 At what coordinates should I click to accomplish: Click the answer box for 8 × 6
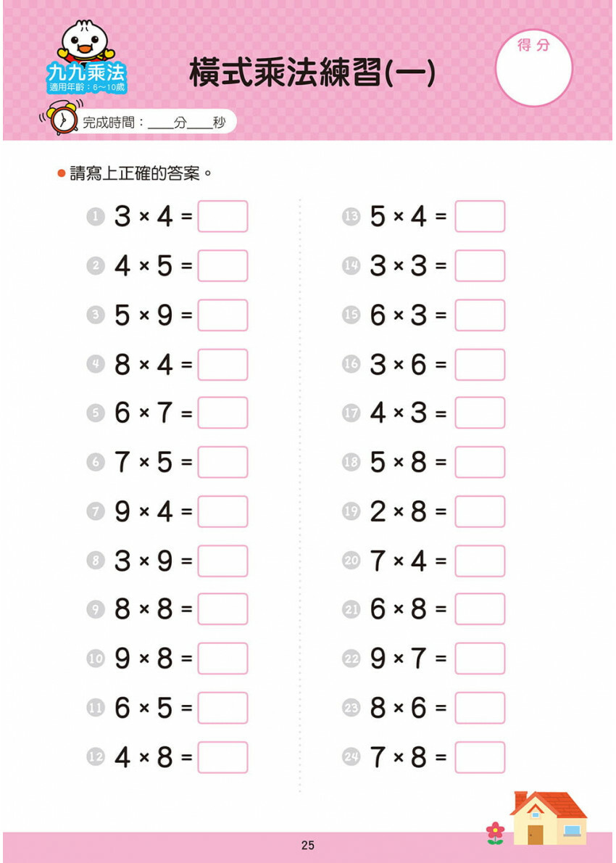[480, 708]
